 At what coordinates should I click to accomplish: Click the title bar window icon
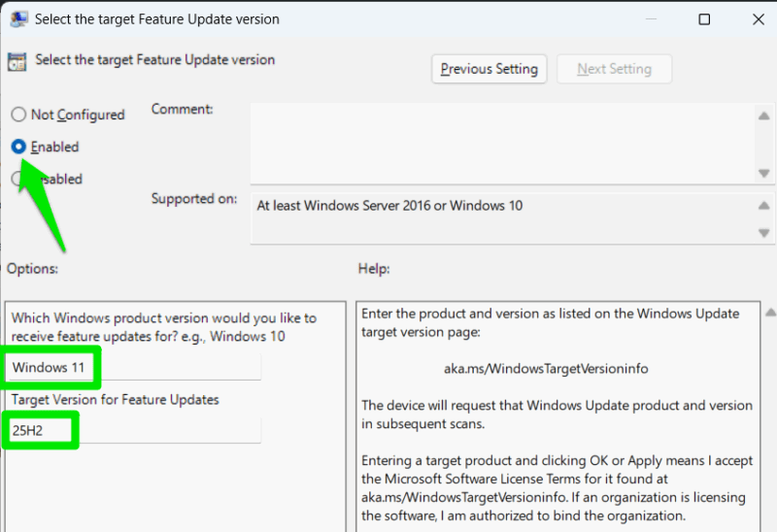coord(18,18)
